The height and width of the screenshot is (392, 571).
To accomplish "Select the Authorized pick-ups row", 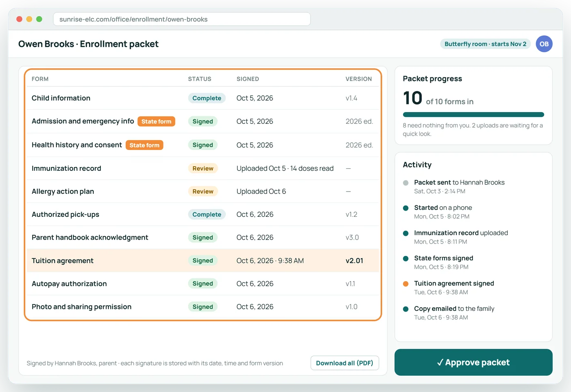I will click(203, 214).
